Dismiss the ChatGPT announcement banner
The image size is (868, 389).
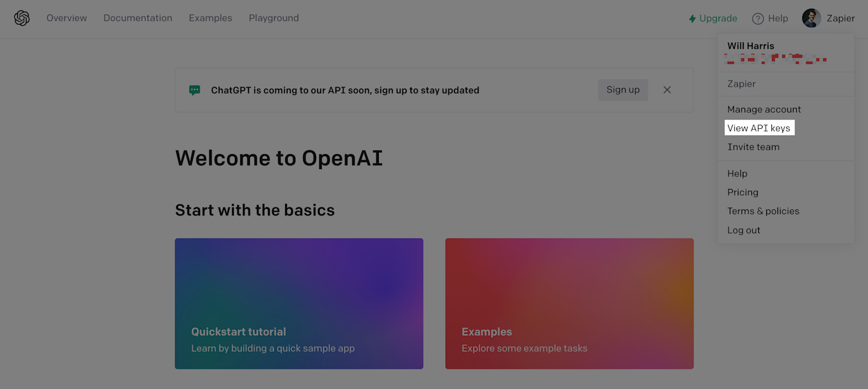[x=667, y=90]
